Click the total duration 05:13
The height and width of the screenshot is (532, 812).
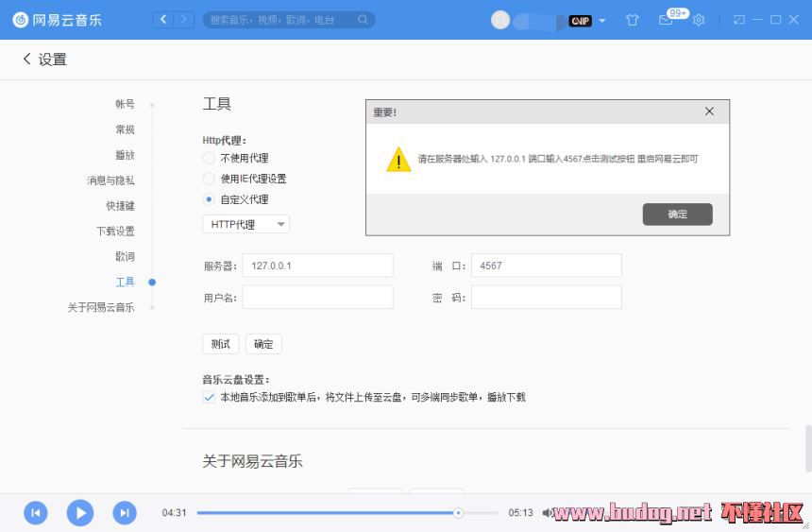[x=520, y=513]
